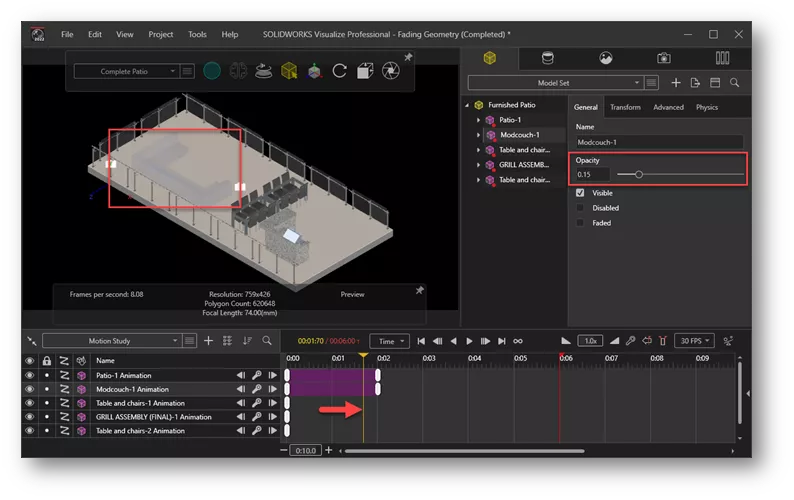Image resolution: width=794 pixels, height=500 pixels.
Task: Select the object manipulation axes icon
Action: click(x=314, y=71)
